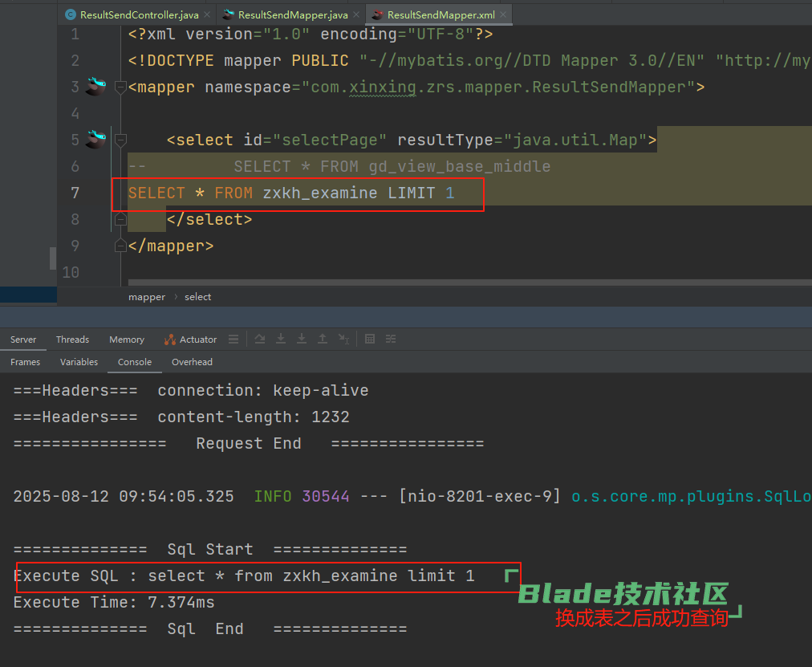
Task: Click the 'java.util.Map' resultType value
Action: tap(574, 140)
